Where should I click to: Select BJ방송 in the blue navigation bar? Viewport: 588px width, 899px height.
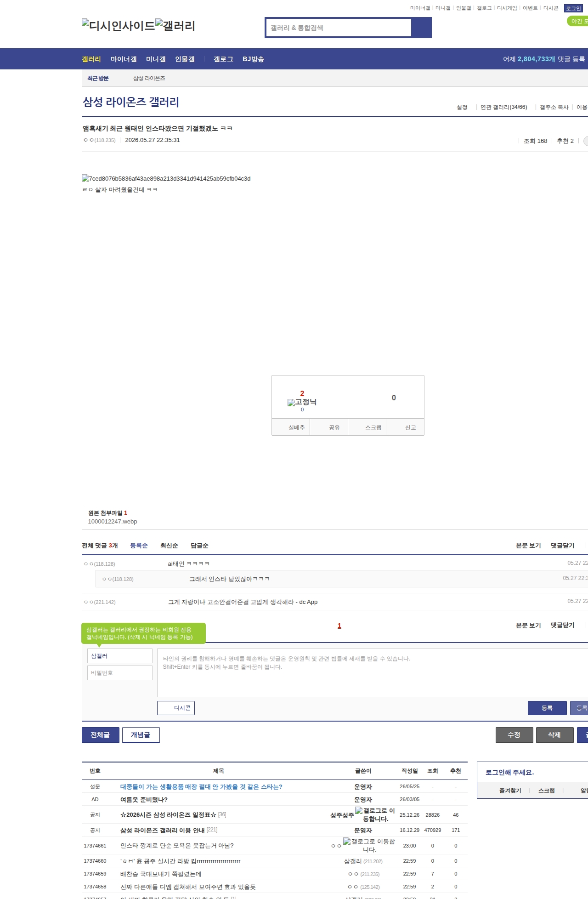point(253,59)
